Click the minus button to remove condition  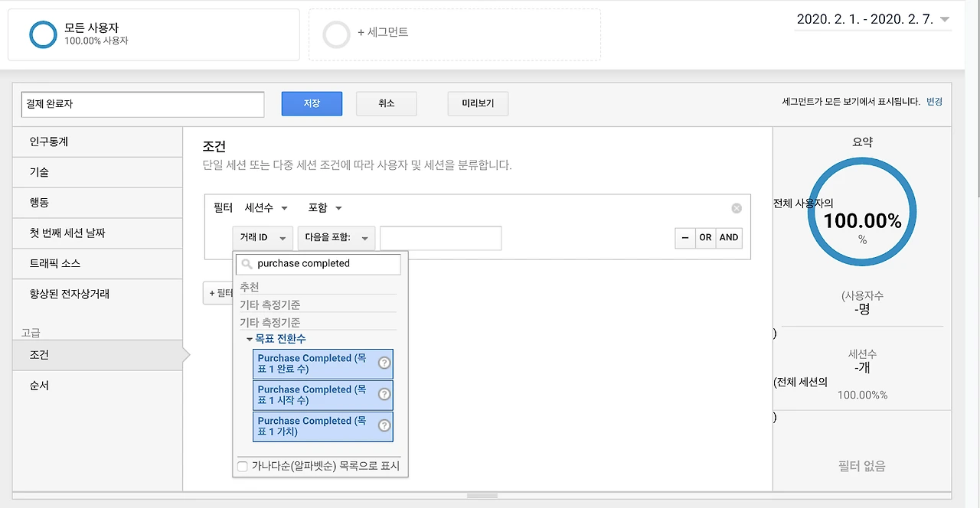(x=685, y=238)
